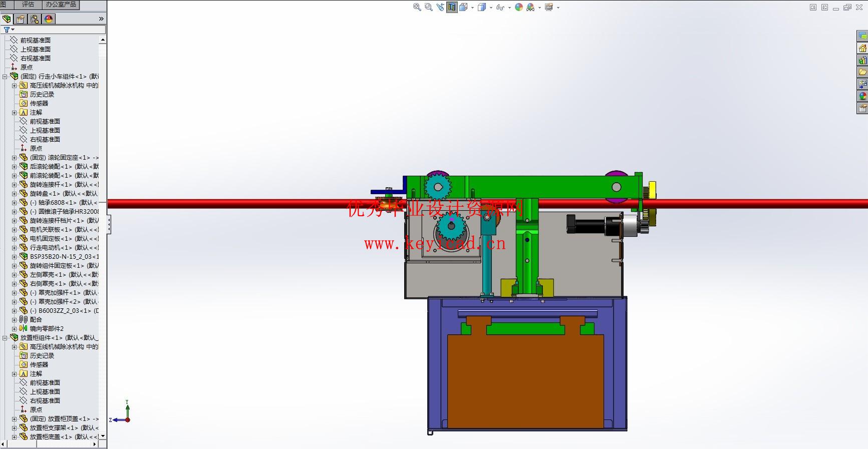Image resolution: width=868 pixels, height=449 pixels.
Task: Open the ConfigurationManager tab icon
Action: click(x=35, y=19)
